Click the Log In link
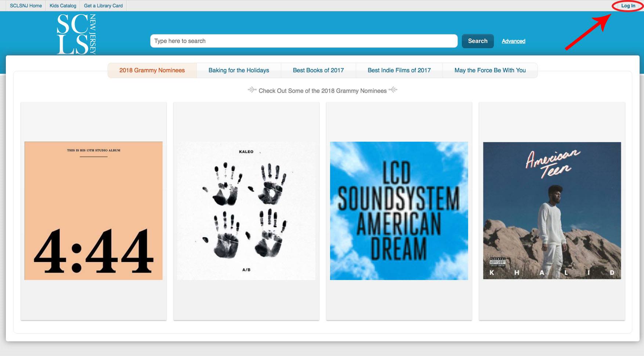The image size is (644, 356). click(x=628, y=6)
